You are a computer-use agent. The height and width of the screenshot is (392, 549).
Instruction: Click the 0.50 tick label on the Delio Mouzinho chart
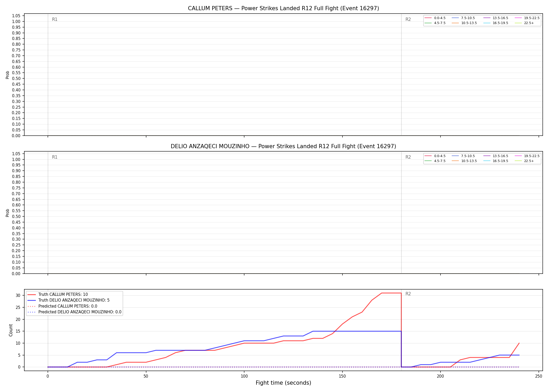tap(16, 216)
